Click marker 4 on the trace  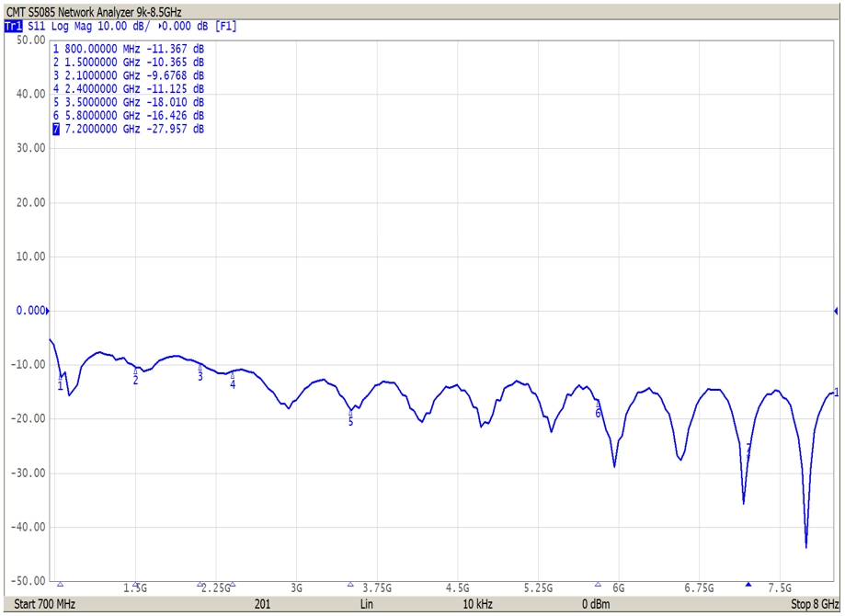click(x=233, y=382)
